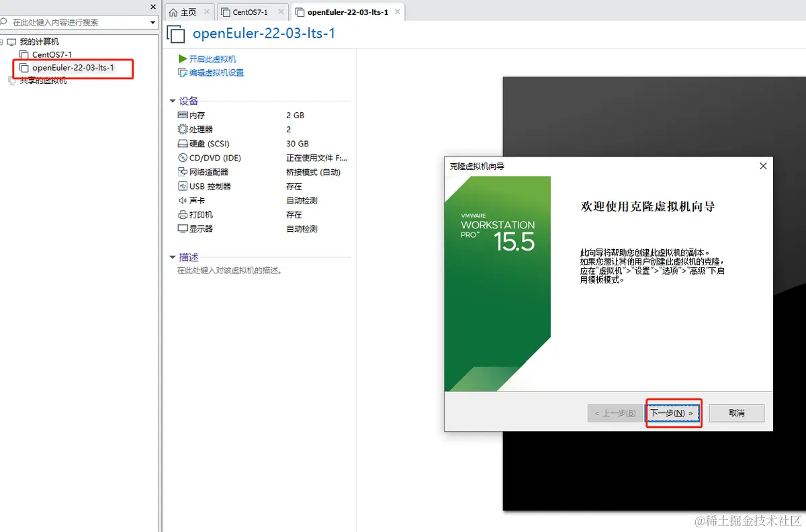Select the processor device icon
Viewport: 806px width, 532px height.
pos(183,129)
